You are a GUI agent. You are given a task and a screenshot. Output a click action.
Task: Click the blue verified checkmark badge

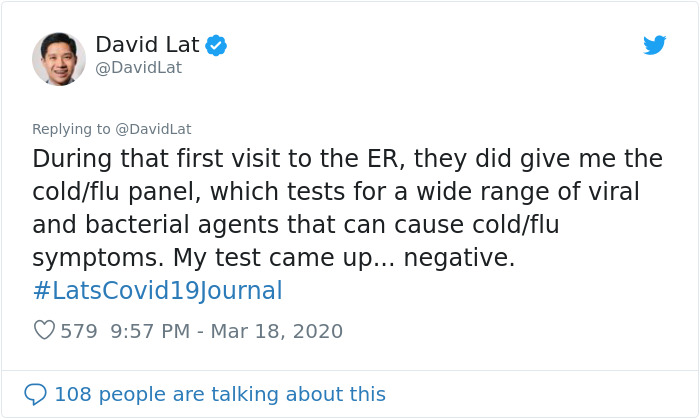click(x=216, y=45)
